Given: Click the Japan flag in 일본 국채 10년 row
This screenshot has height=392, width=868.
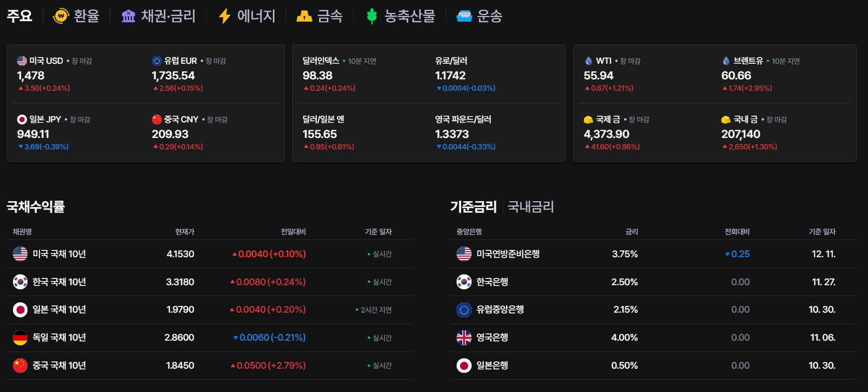Looking at the screenshot, I should pos(20,310).
